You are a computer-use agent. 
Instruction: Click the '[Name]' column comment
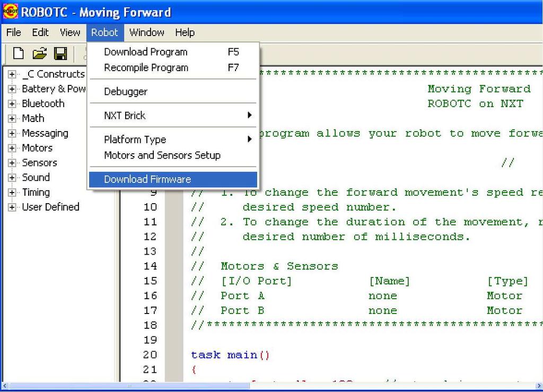[x=389, y=281]
